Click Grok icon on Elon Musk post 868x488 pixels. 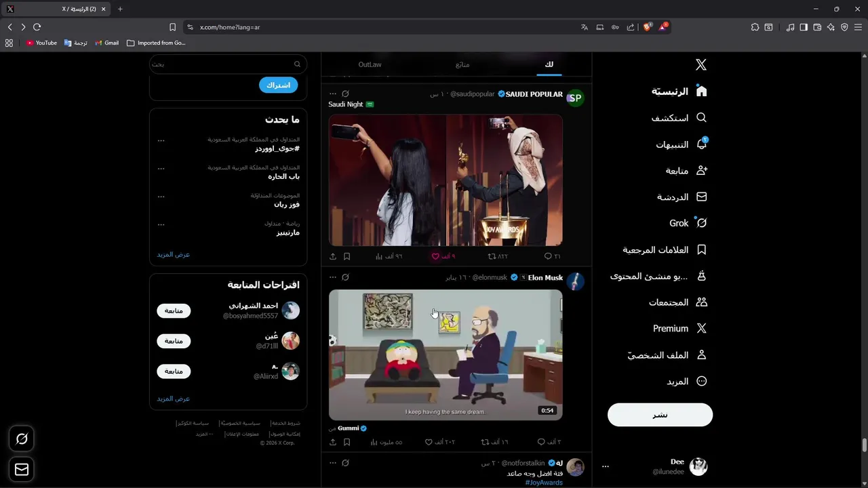[345, 277]
